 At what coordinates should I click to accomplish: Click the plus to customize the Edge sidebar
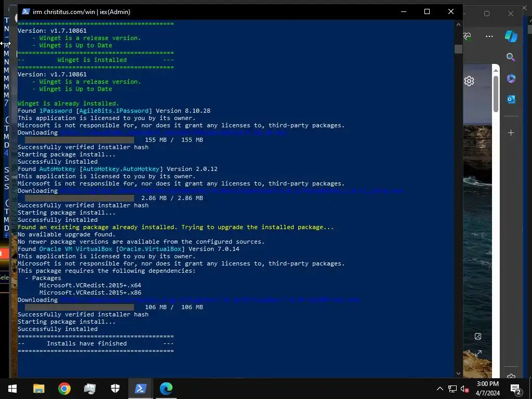click(511, 132)
